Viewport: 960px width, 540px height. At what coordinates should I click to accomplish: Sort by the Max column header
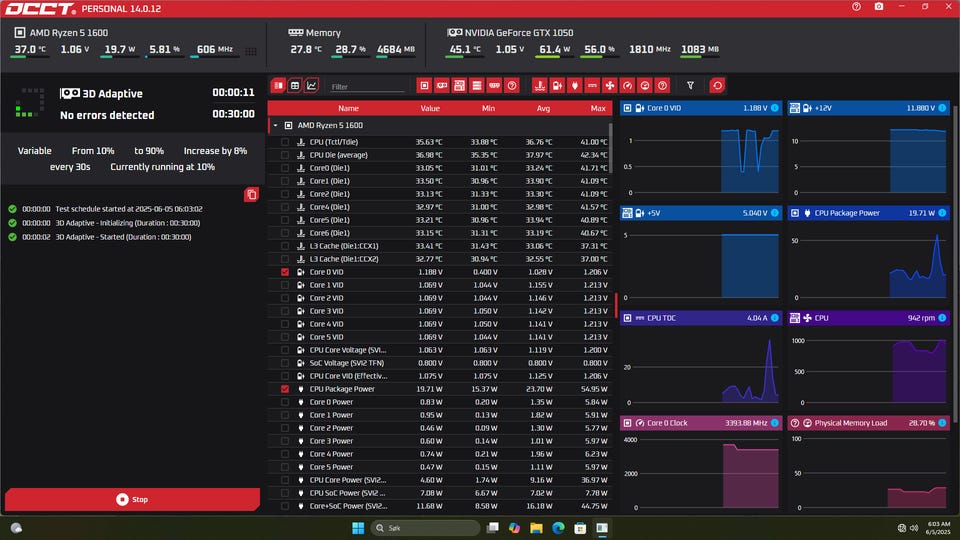point(598,108)
